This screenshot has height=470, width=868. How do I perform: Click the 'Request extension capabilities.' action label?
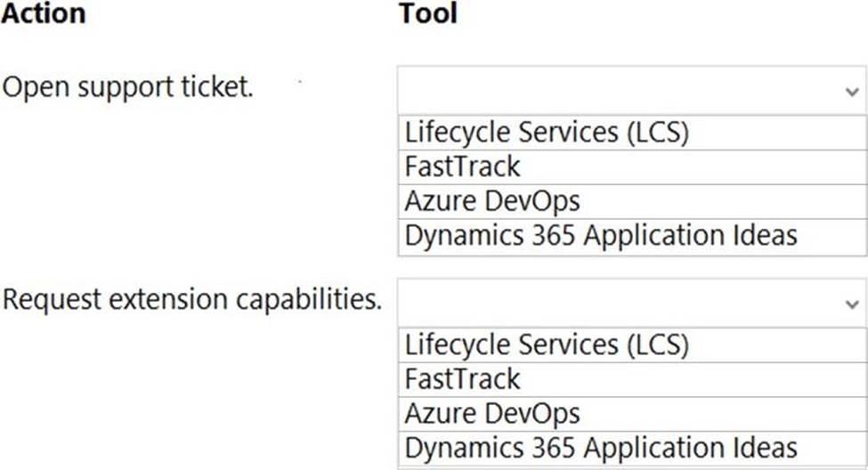point(192,301)
